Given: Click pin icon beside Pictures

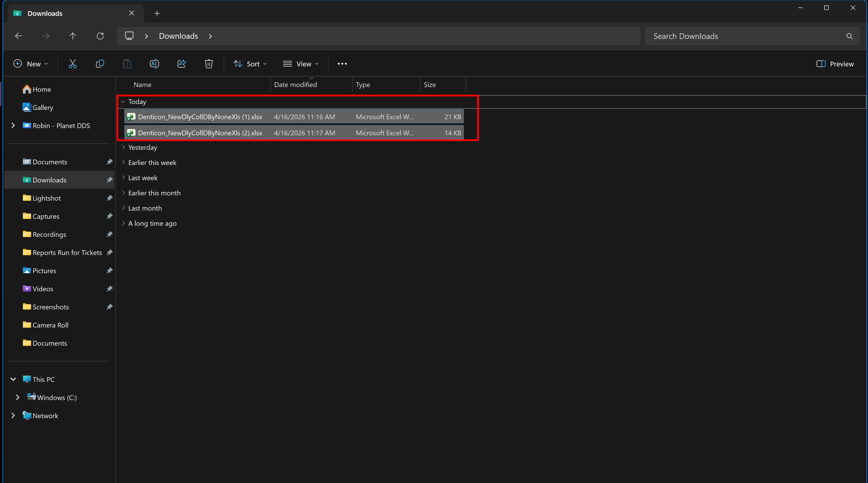Looking at the screenshot, I should click(109, 270).
